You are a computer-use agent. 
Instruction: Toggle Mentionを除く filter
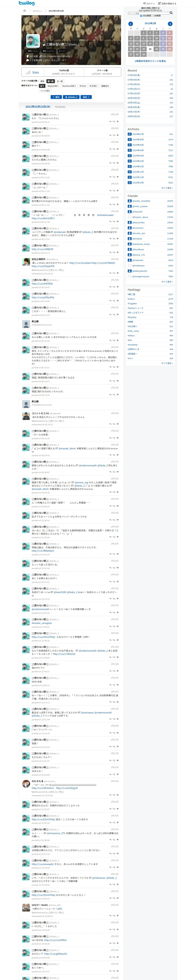(69, 86)
